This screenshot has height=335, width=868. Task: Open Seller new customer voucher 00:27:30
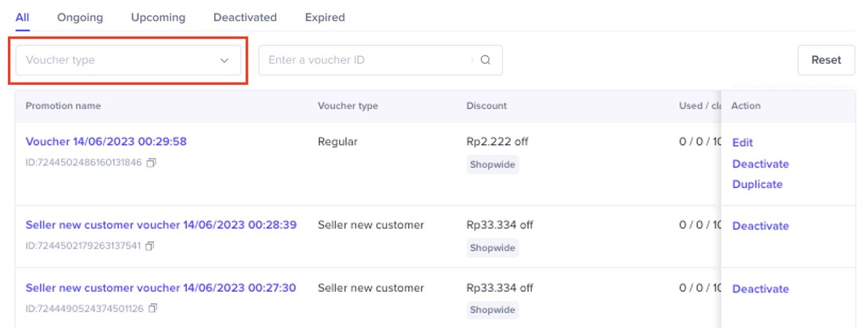161,288
